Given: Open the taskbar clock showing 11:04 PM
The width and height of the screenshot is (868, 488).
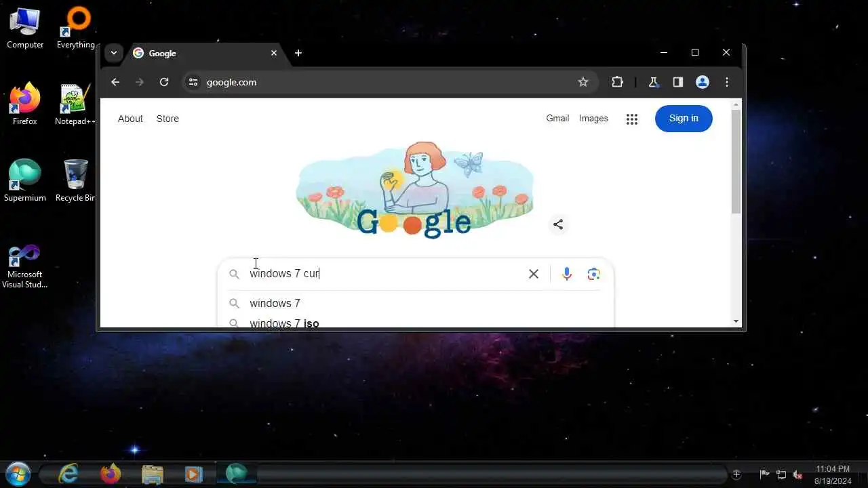Looking at the screenshot, I should click(x=832, y=474).
